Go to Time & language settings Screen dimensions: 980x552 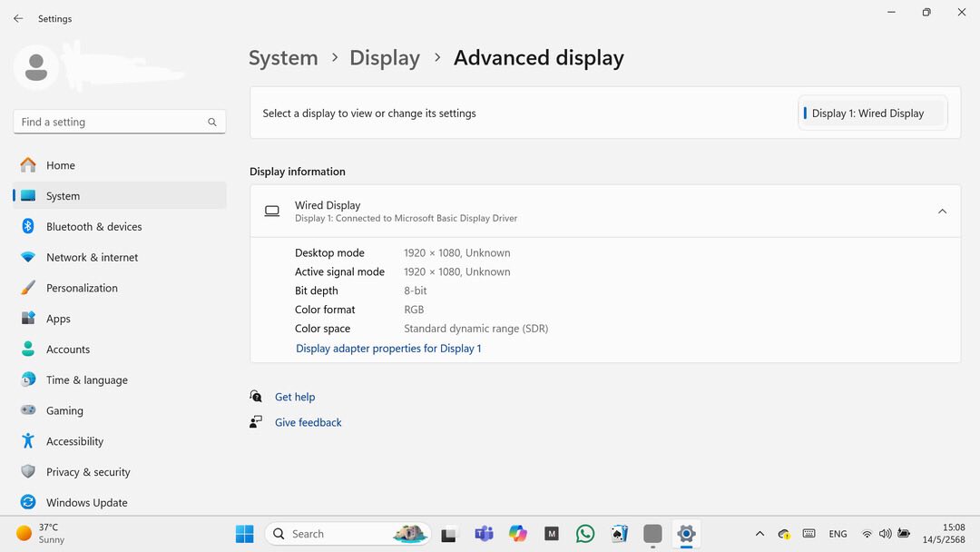120,379
